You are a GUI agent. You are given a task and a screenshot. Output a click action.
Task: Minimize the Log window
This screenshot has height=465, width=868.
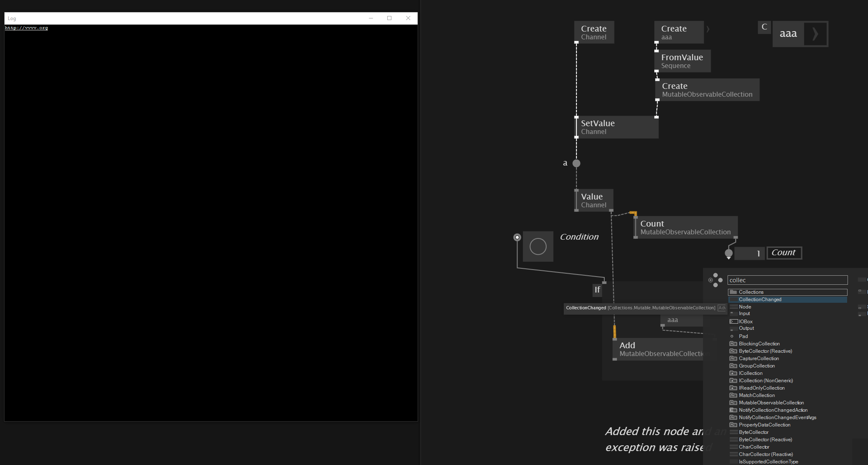371,18
